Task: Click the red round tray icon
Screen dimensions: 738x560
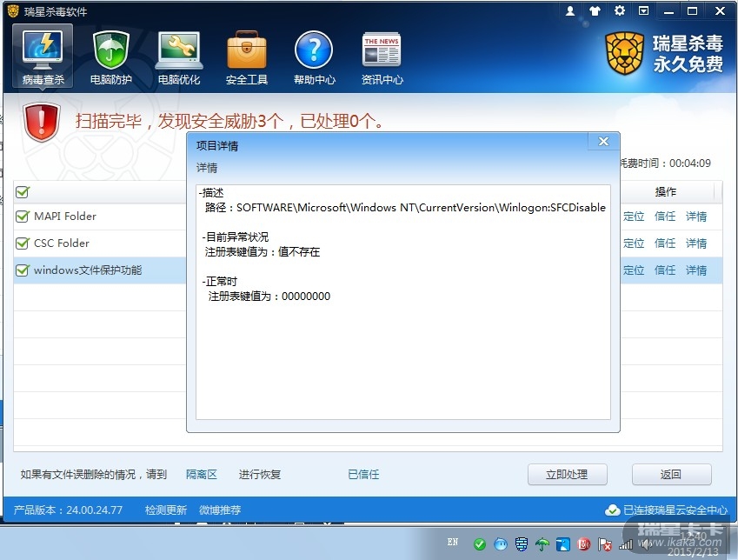Action: tap(583, 544)
